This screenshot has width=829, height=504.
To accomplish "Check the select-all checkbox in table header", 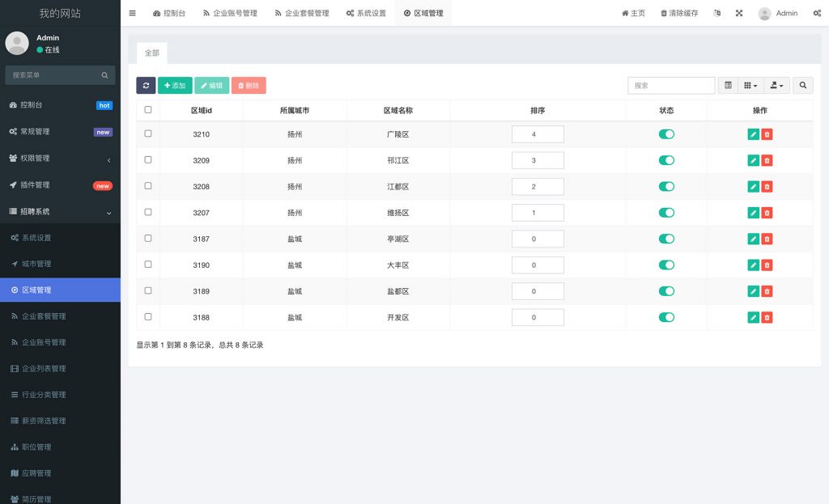I will click(148, 110).
